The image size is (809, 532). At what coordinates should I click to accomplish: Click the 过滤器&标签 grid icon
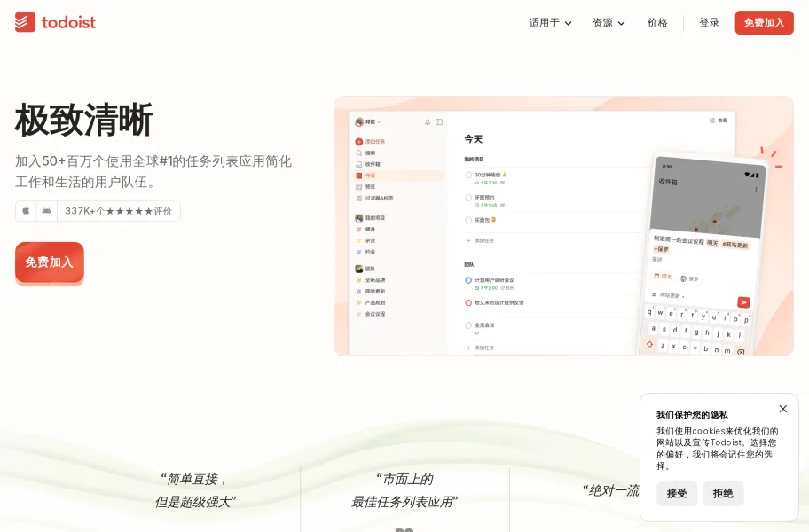click(358, 199)
